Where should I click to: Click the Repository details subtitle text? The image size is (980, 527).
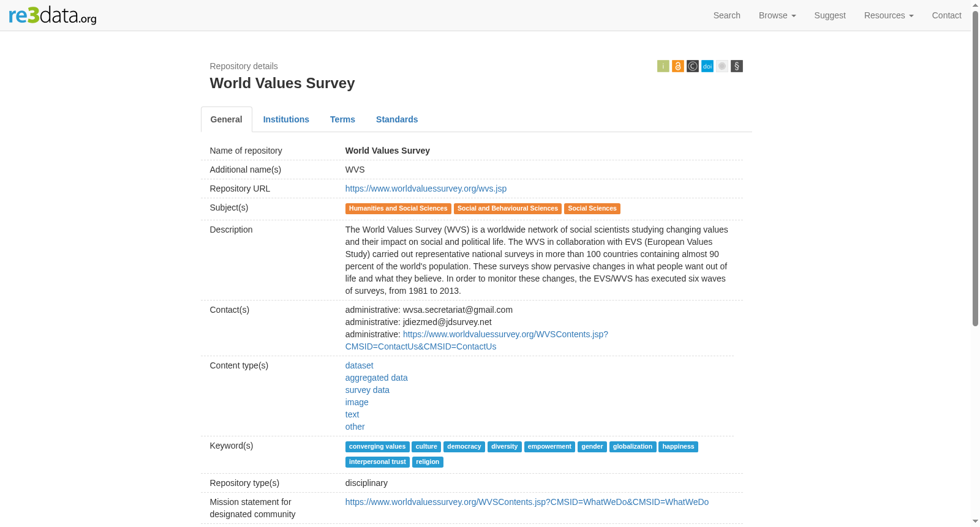coord(244,66)
